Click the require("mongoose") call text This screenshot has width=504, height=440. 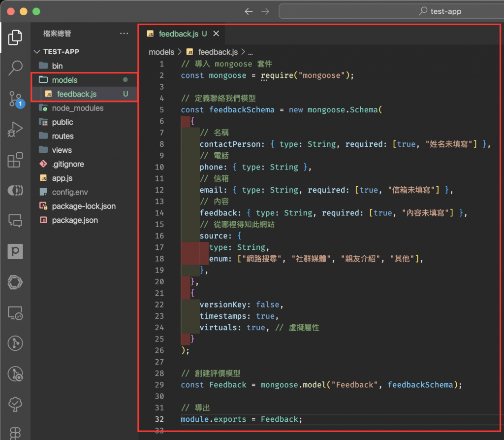(305, 75)
